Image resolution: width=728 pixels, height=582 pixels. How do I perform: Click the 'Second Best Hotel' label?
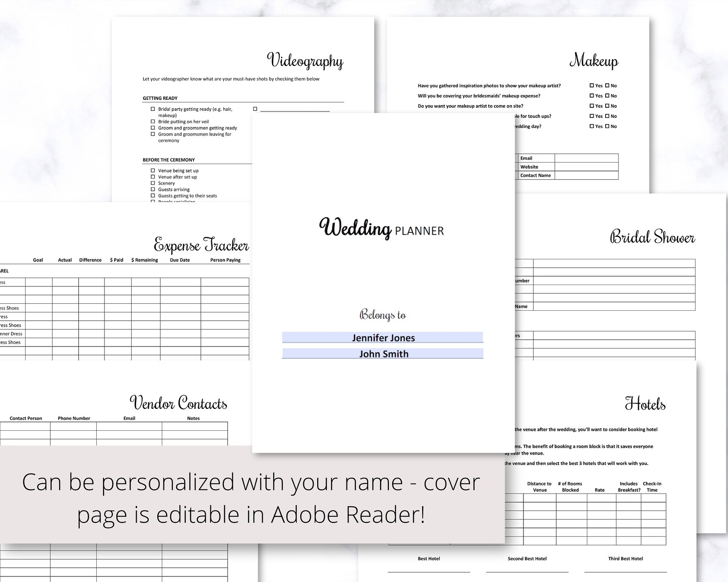527,559
